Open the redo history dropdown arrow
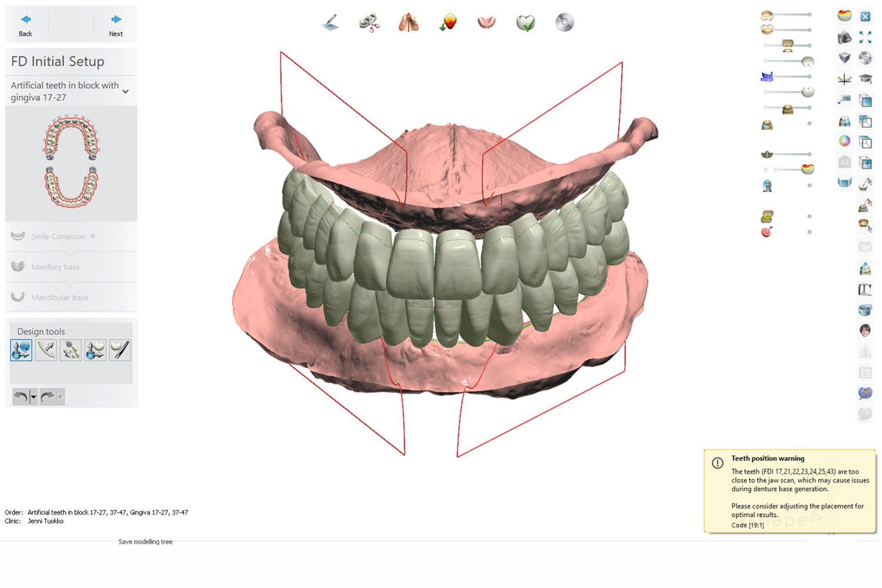This screenshot has height=588, width=882. point(60,397)
